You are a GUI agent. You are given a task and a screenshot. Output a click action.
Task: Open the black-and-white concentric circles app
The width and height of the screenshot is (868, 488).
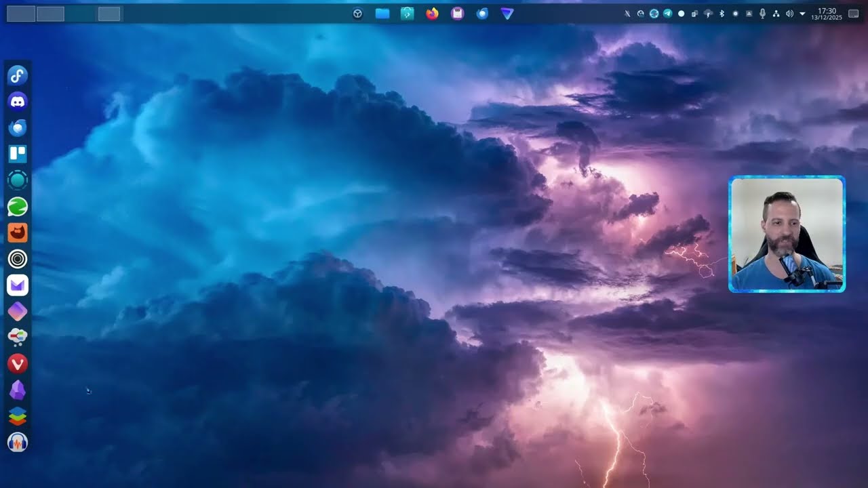(18, 258)
